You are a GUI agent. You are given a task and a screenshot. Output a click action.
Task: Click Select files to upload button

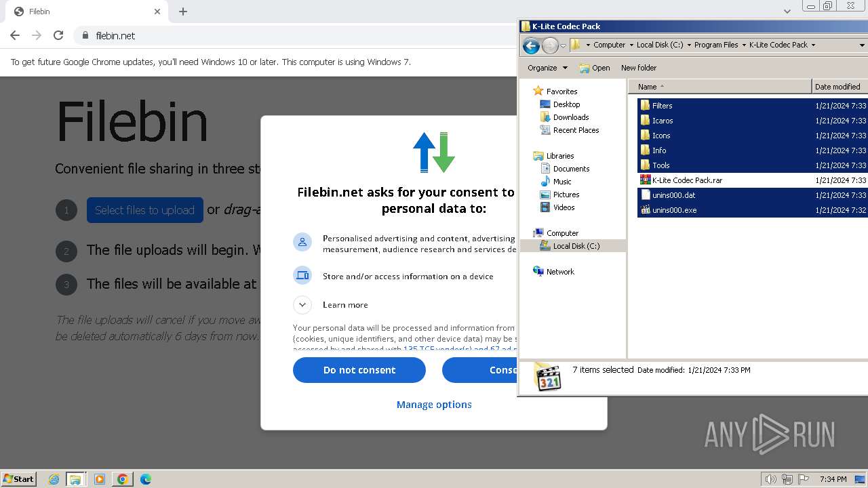145,210
